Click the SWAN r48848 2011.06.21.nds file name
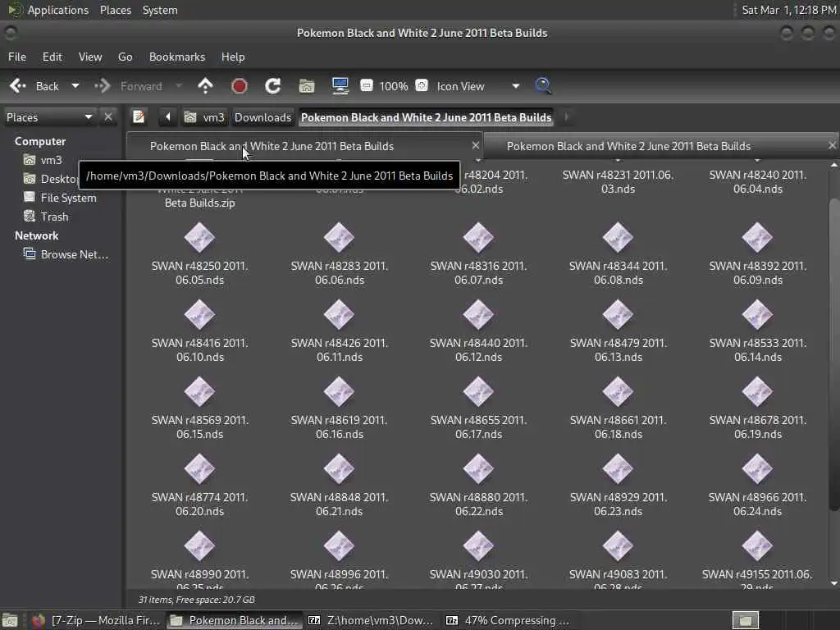 click(x=339, y=504)
